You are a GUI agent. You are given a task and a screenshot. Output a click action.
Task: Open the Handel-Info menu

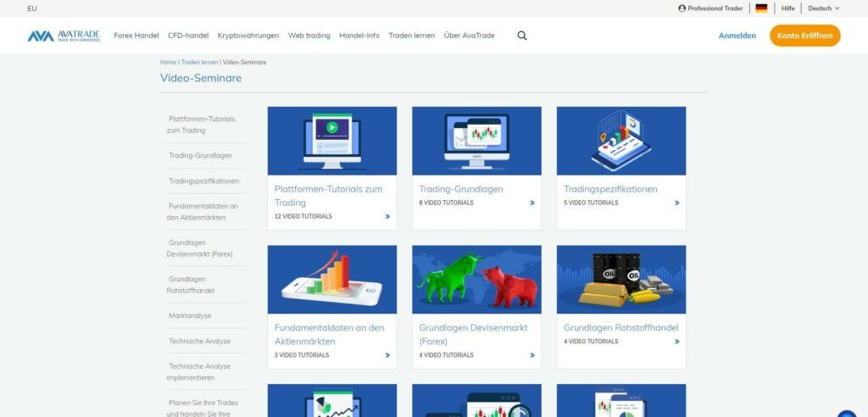tap(359, 36)
